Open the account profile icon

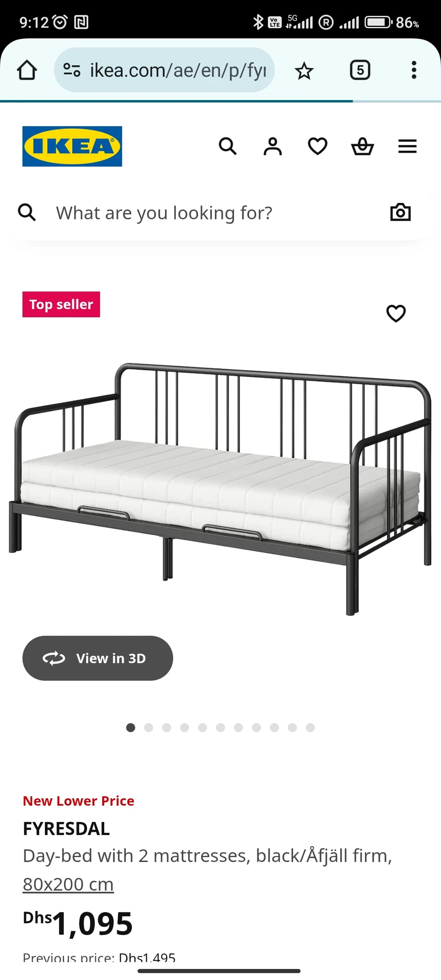coord(273,146)
